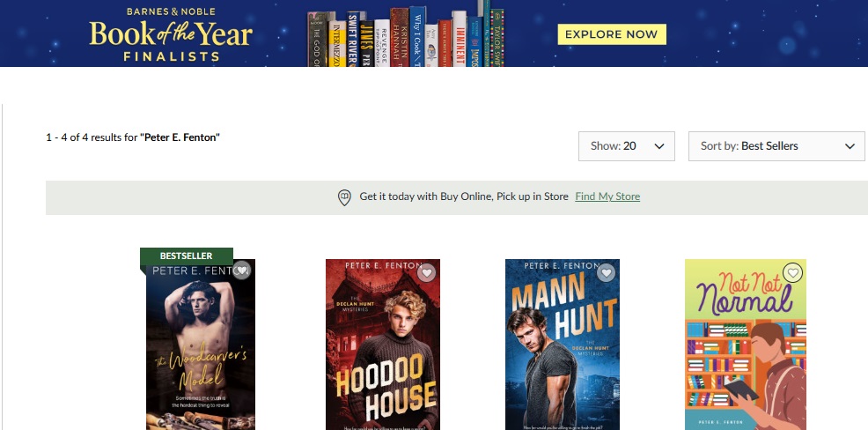This screenshot has height=430, width=868.
Task: Open The Woodcarver's Model book cover
Action: click(x=201, y=345)
